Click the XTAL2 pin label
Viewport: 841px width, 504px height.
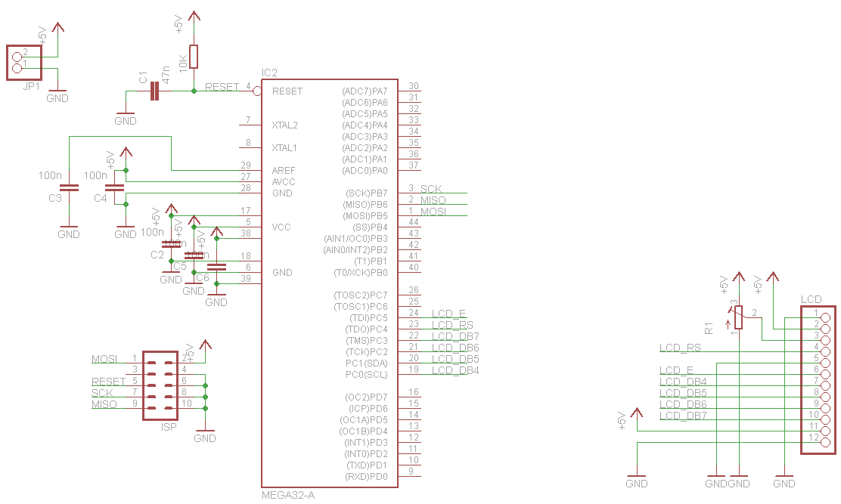[284, 125]
